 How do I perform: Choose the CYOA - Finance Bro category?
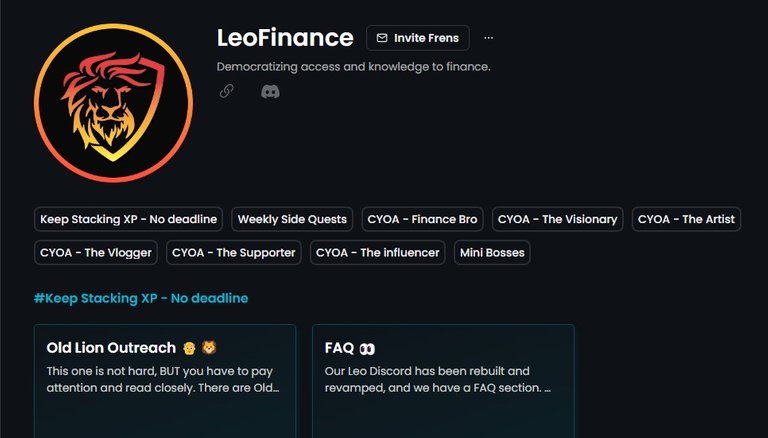tap(422, 219)
